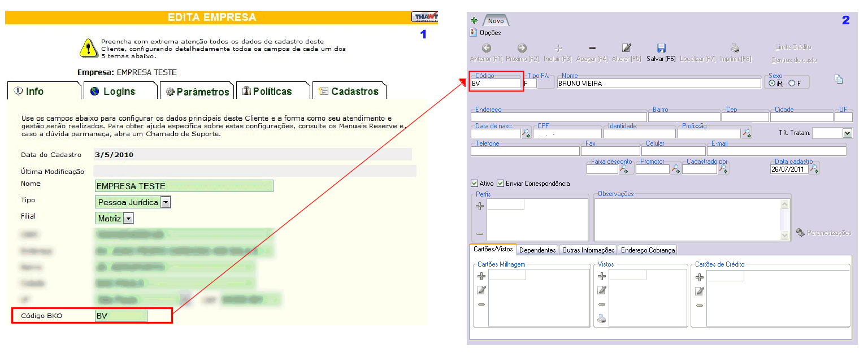This screenshot has height=357, width=868.
Task: Remove a visa with Vistos minus icon
Action: 602,304
